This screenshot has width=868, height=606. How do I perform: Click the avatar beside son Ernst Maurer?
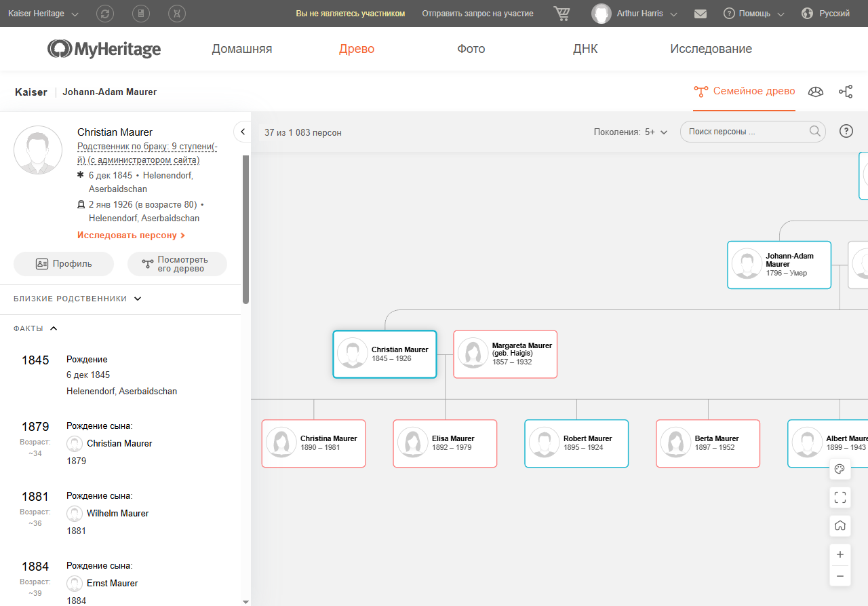[75, 584]
